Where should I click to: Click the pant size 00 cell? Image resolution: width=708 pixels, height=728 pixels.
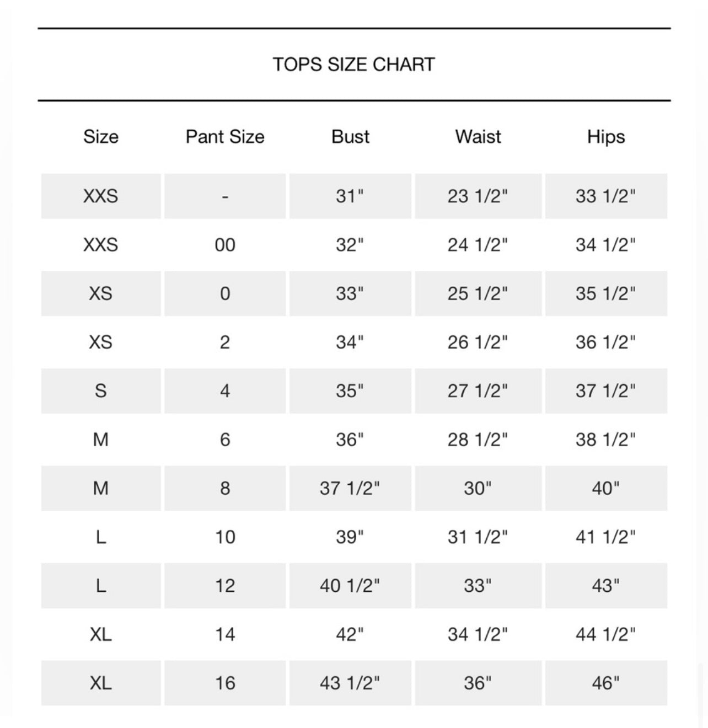click(225, 245)
